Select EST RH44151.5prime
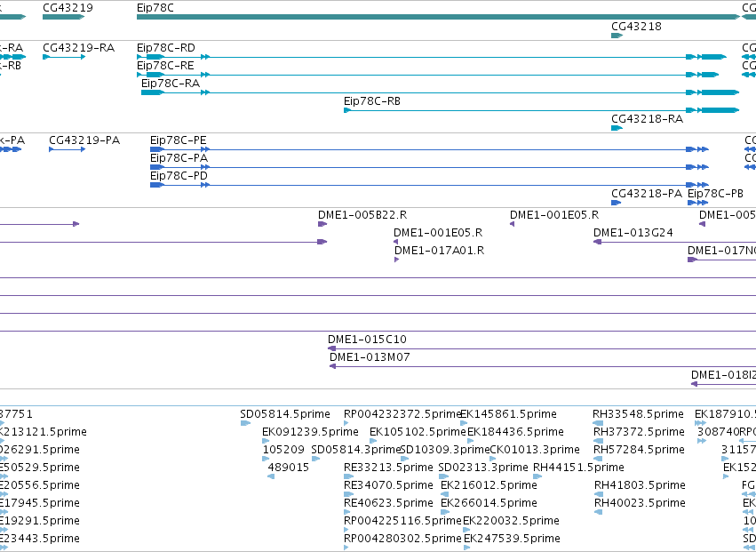The image size is (756, 552). (x=578, y=468)
